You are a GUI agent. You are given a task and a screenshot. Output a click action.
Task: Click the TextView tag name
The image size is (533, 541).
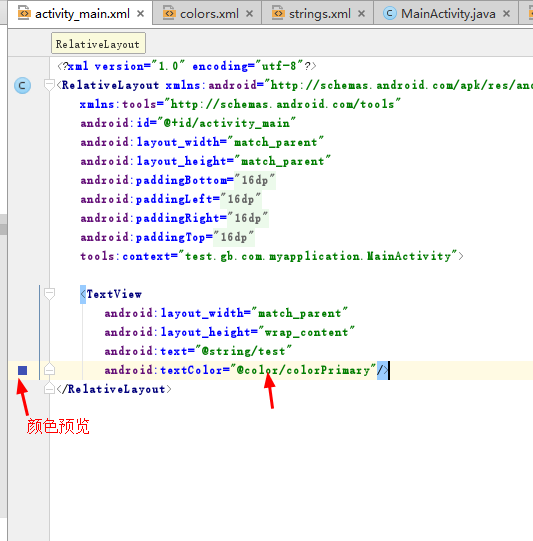pyautogui.click(x=114, y=294)
